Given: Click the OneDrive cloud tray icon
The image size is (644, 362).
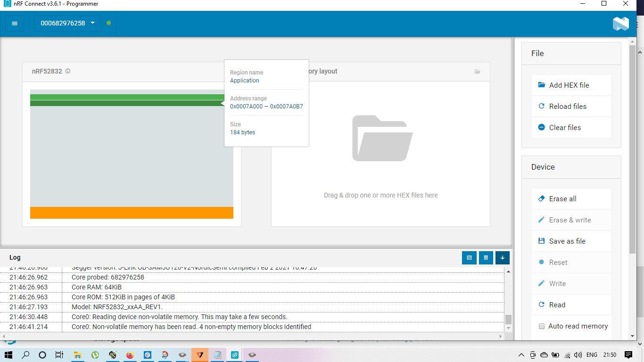Looking at the screenshot, I should (x=544, y=355).
